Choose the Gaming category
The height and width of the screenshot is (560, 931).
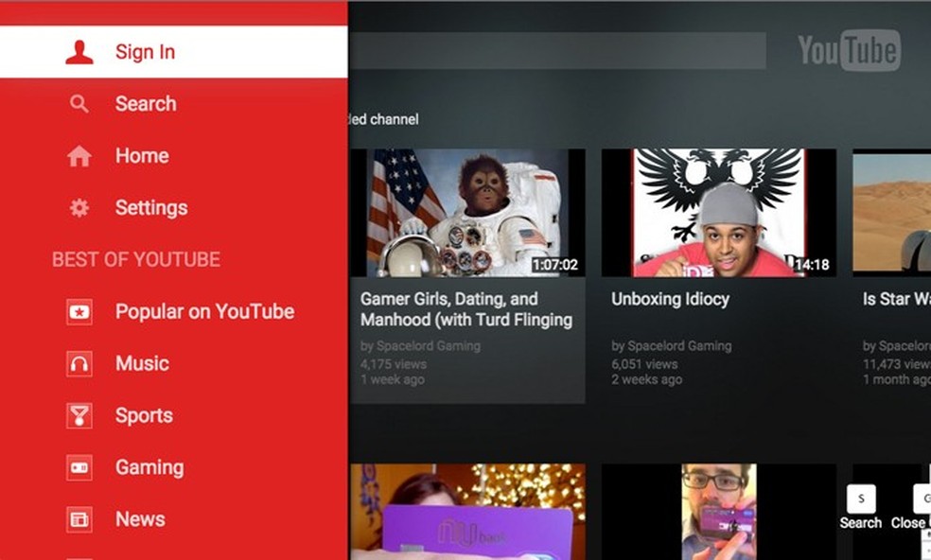pos(174,467)
